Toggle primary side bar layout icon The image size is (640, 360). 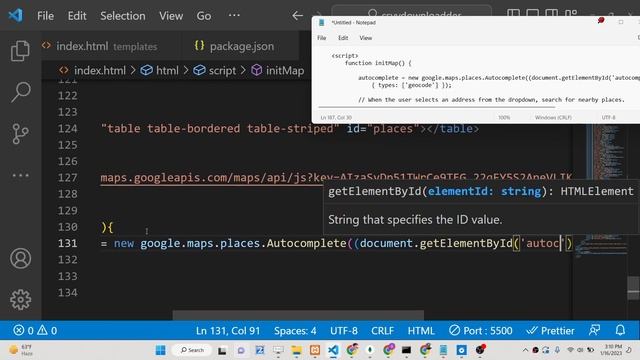pos(513,13)
